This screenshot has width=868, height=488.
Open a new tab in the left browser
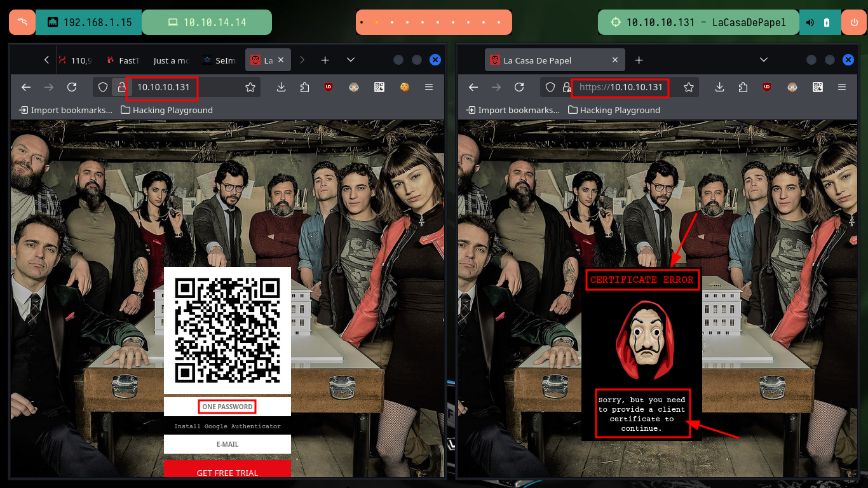325,60
